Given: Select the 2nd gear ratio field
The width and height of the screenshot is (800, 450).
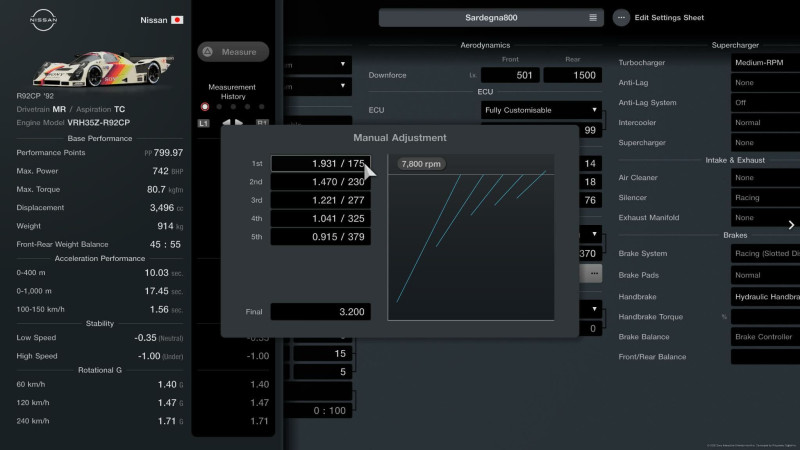Looking at the screenshot, I should click(x=320, y=182).
